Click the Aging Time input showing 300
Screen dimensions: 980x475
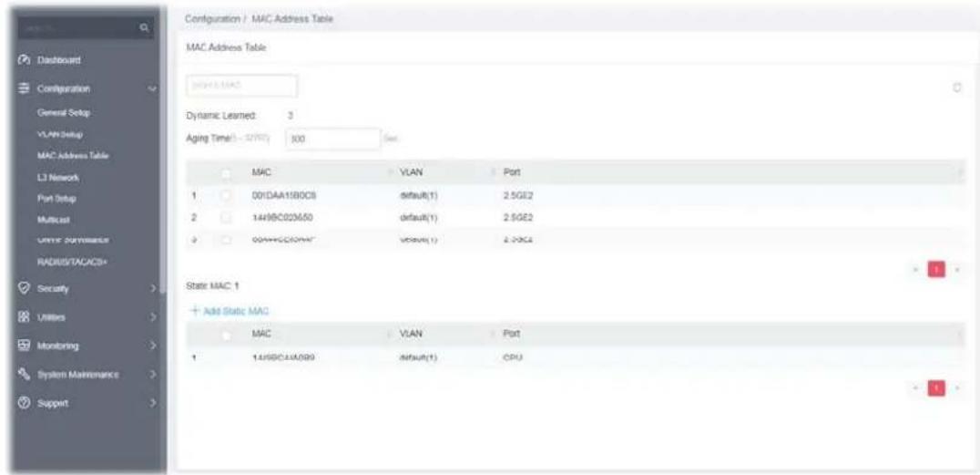pos(332,139)
